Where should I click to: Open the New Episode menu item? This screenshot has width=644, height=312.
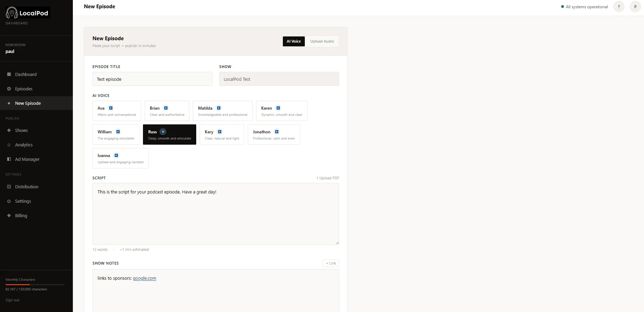click(36, 103)
